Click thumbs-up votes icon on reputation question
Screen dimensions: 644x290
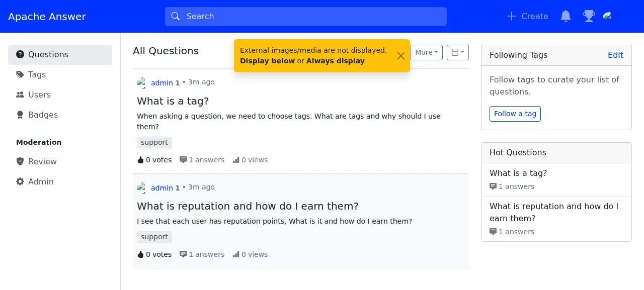(x=140, y=254)
